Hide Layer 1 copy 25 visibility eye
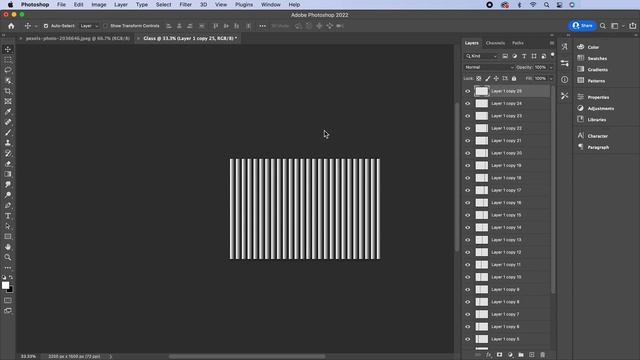The image size is (640, 360). coord(468,91)
